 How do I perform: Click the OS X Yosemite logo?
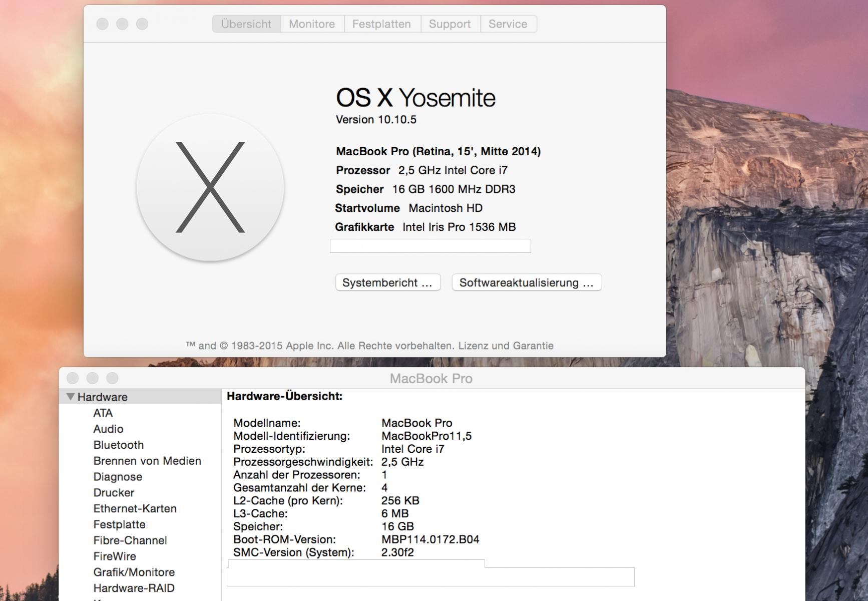pyautogui.click(x=210, y=187)
